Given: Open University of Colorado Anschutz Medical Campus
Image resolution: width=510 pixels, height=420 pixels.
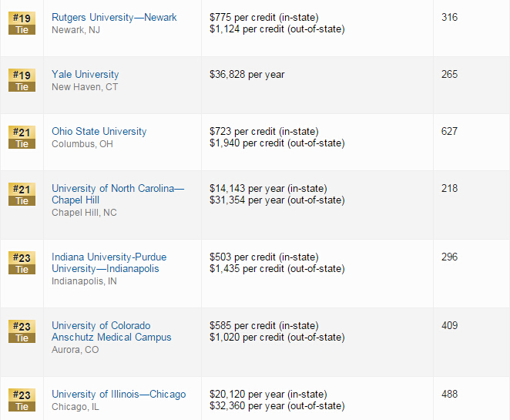Looking at the screenshot, I should tap(111, 331).
